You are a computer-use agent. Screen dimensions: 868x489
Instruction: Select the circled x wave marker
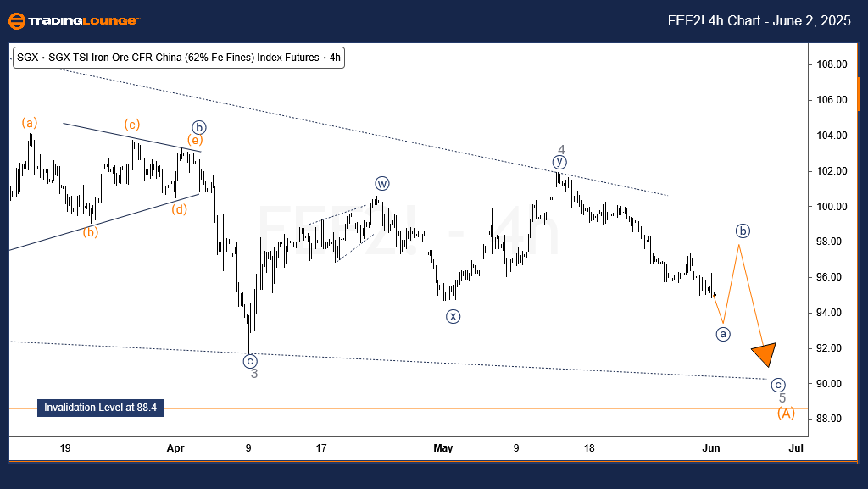pyautogui.click(x=453, y=316)
